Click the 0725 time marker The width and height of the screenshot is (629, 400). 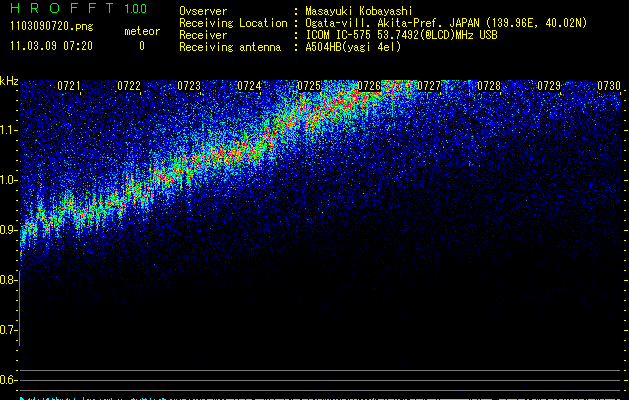click(x=309, y=86)
